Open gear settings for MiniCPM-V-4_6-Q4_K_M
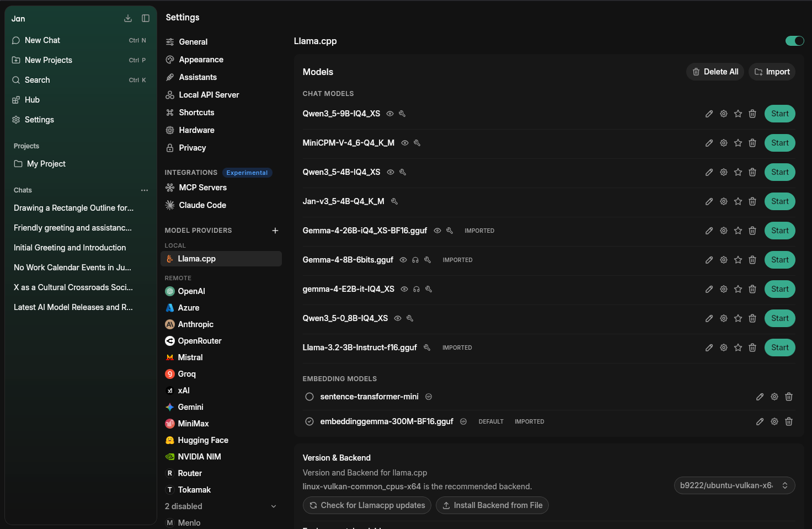 point(724,143)
